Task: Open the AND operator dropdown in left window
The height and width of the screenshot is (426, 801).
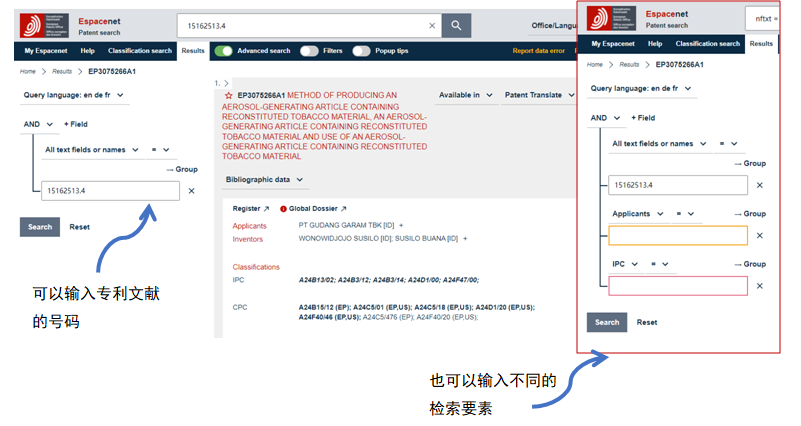Action: (x=38, y=124)
